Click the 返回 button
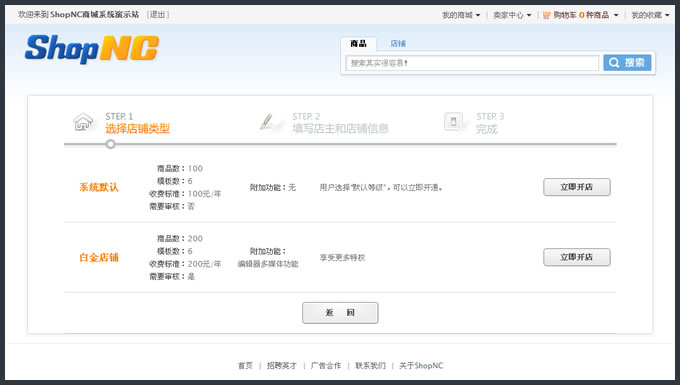The height and width of the screenshot is (385, 680). [x=340, y=313]
